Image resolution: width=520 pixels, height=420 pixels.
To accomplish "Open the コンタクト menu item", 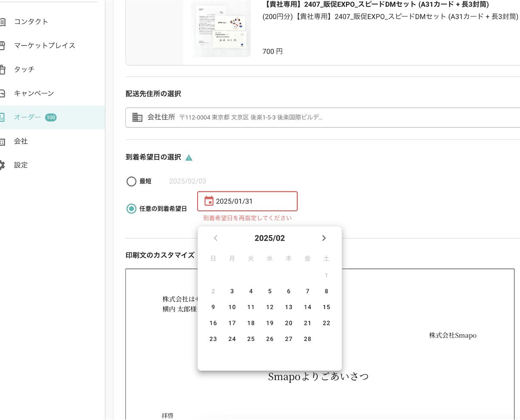I will 31,22.
